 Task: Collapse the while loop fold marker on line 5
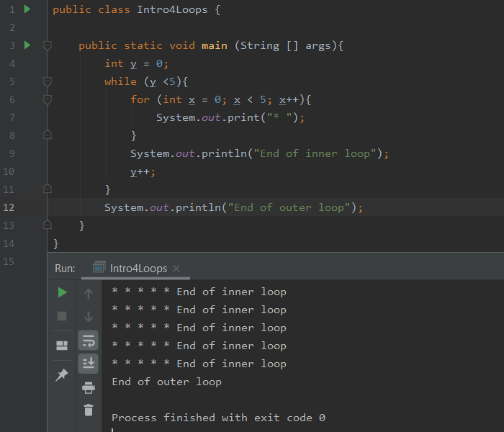click(48, 81)
